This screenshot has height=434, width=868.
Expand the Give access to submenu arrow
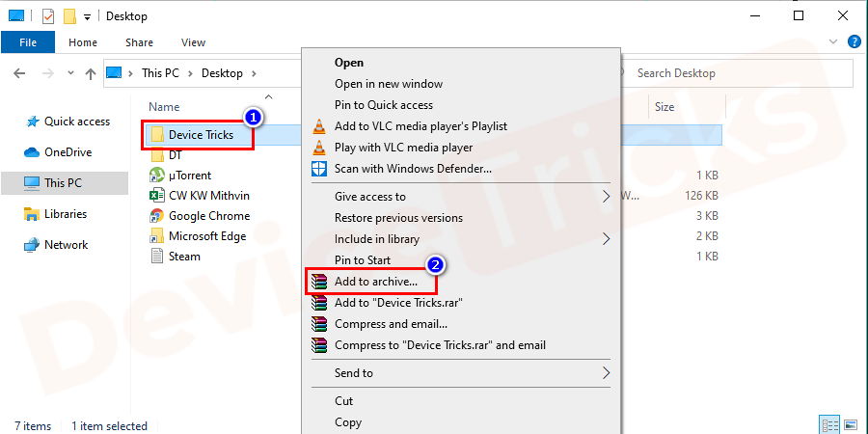pyautogui.click(x=607, y=197)
